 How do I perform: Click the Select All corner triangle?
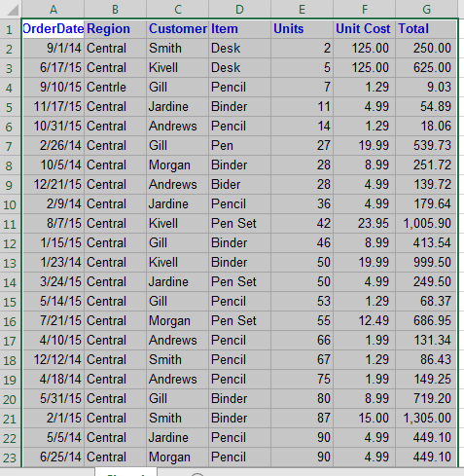[x=13, y=9]
